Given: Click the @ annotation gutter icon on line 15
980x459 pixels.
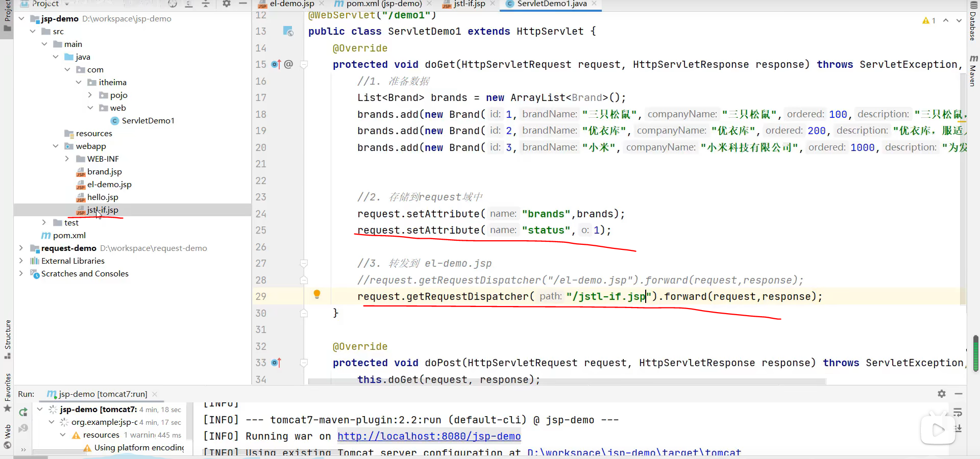Looking at the screenshot, I should [x=288, y=64].
